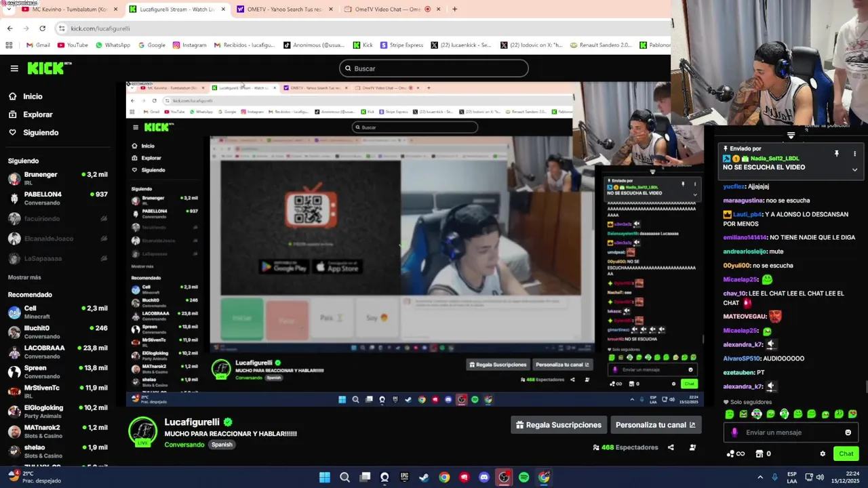Open a new Chrome tab

454,9
